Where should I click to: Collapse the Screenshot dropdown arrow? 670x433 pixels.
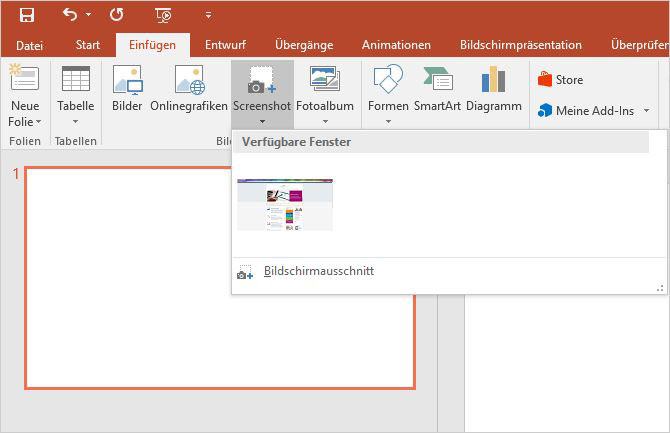(x=262, y=121)
